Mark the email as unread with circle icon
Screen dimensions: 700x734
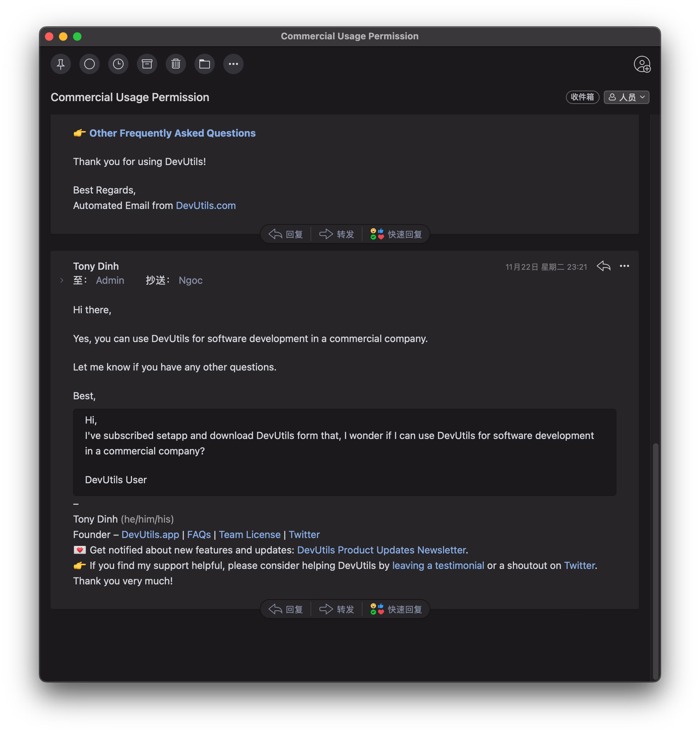click(x=90, y=64)
